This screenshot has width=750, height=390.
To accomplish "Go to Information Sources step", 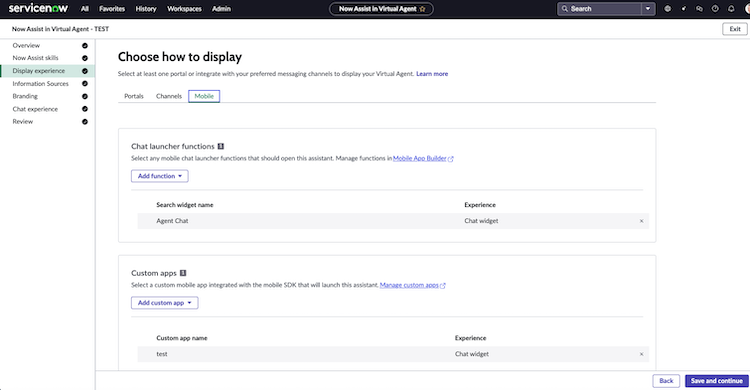I will [41, 84].
